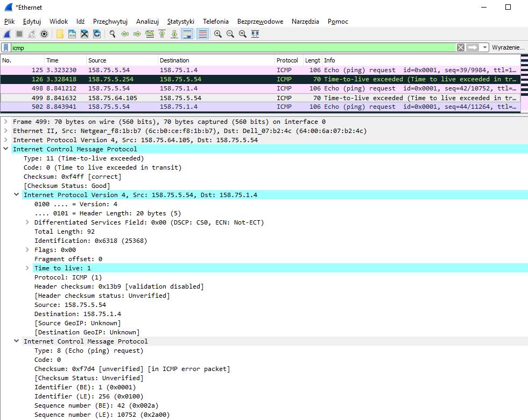Restart the current capture from the toolbar
528x420 pixels.
[32, 34]
